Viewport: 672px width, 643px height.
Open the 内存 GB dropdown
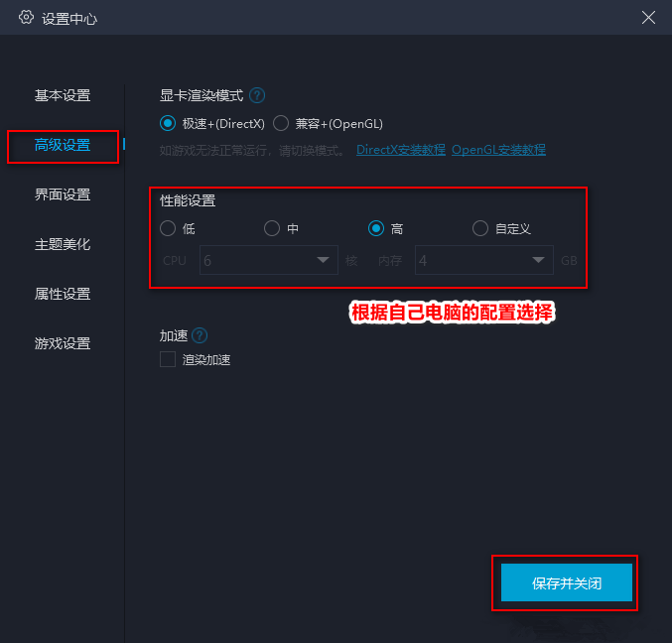pos(483,260)
